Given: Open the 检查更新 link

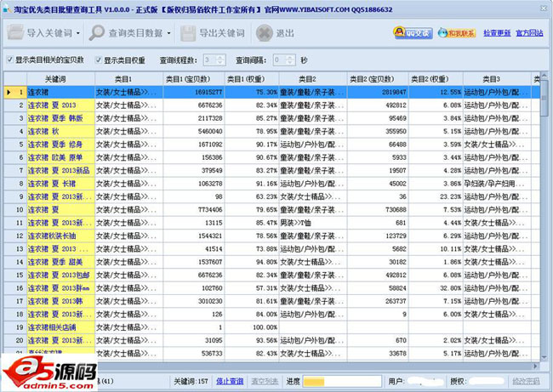Looking at the screenshot, I should [x=497, y=33].
